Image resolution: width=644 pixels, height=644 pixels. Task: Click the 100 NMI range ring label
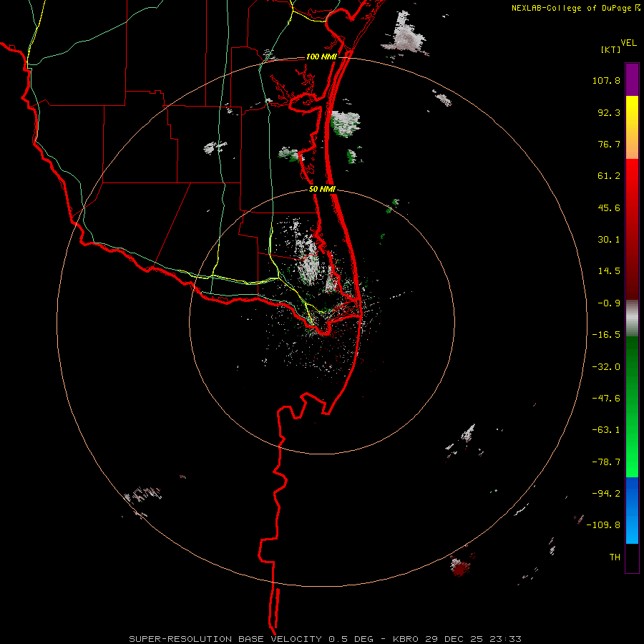click(x=321, y=57)
